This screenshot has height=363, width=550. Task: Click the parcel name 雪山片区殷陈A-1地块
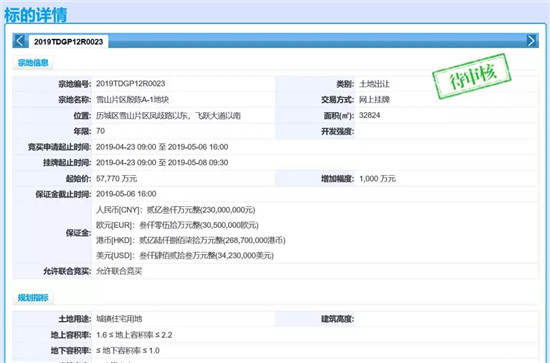pos(133,100)
